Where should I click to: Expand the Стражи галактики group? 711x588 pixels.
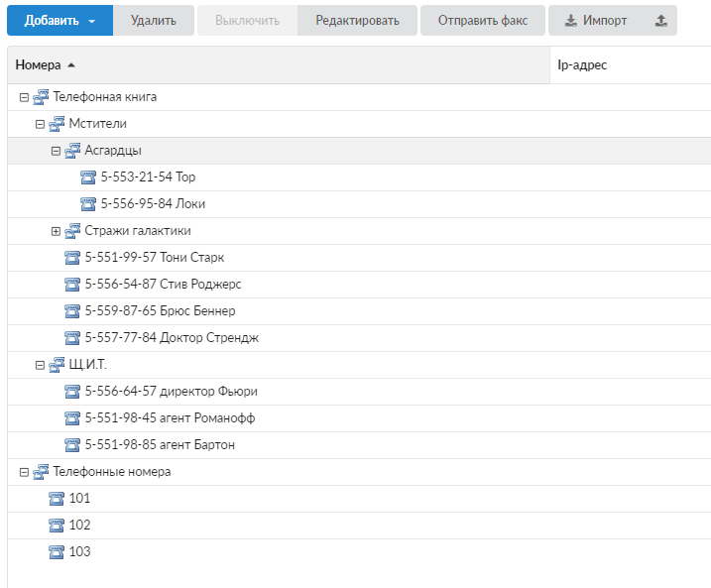coord(56,232)
